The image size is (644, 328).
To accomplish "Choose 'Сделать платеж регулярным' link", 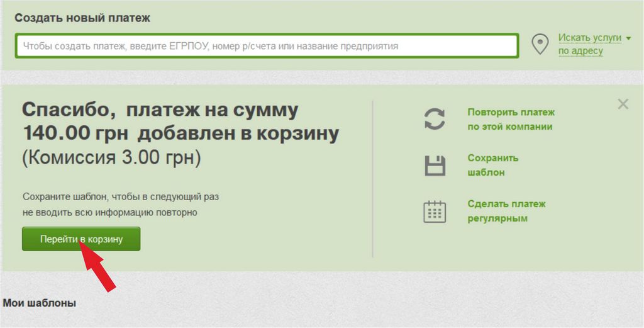I will coord(506,212).
